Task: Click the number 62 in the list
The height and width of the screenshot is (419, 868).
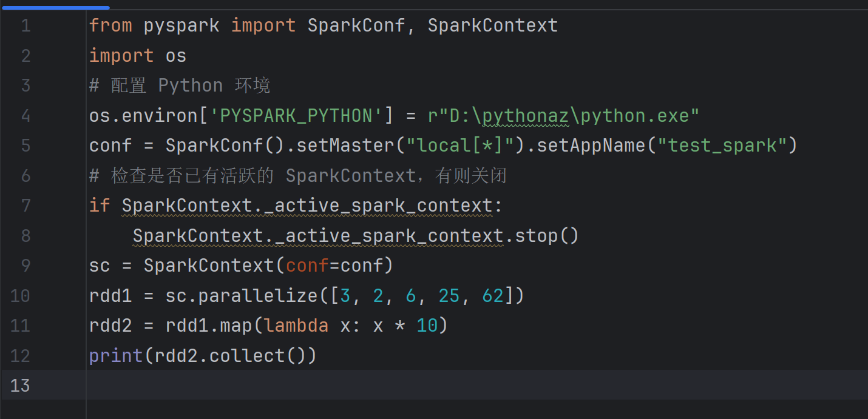Action: pyautogui.click(x=493, y=295)
